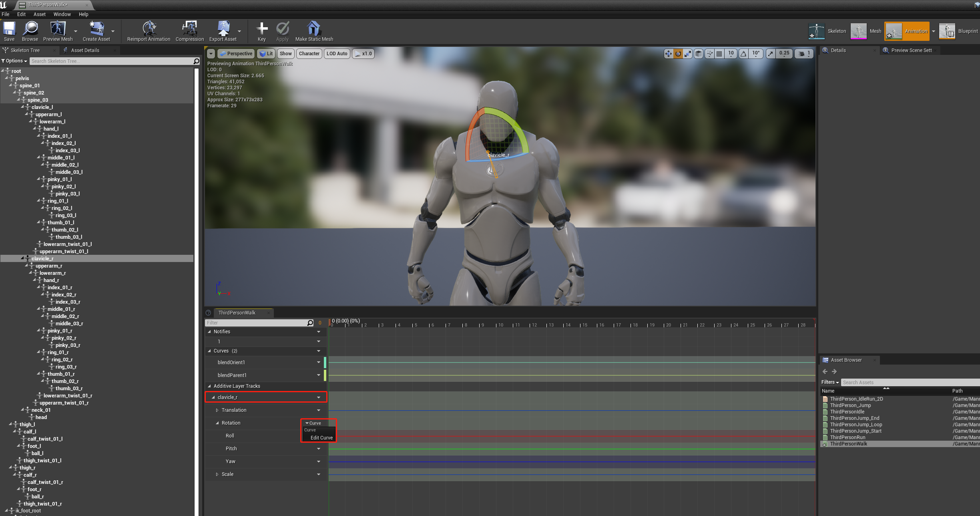Viewport: 980px width, 516px height.
Task: Click the Character viewport button
Action: [x=309, y=54]
